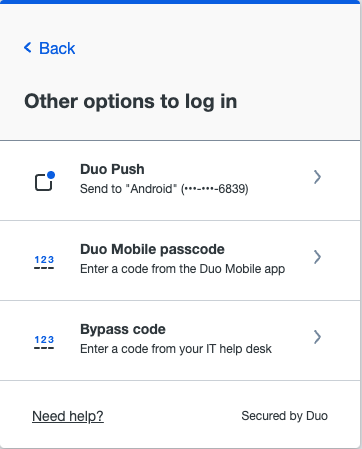The height and width of the screenshot is (449, 362).
Task: Click the phone number ending 6839
Action: coord(215,189)
